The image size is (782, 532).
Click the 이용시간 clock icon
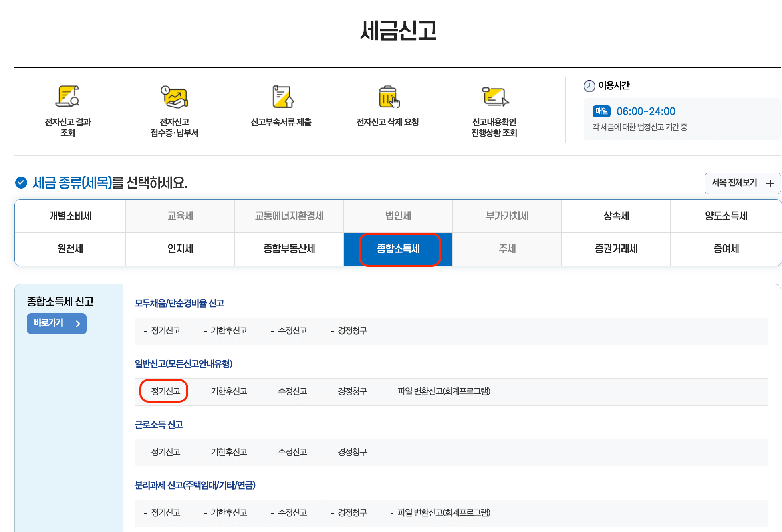pos(589,86)
